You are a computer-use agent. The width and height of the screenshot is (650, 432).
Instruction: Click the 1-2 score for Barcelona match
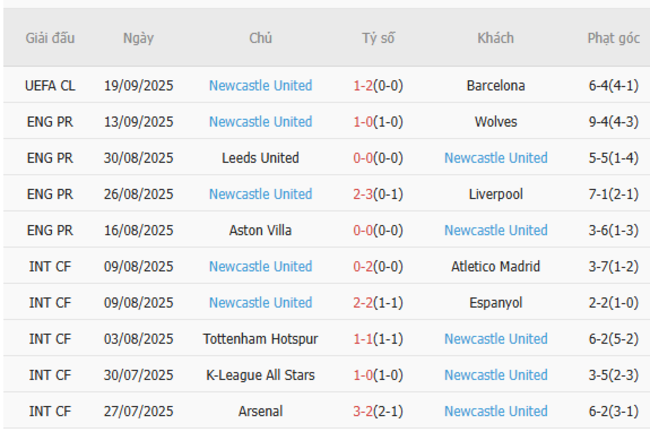click(363, 86)
